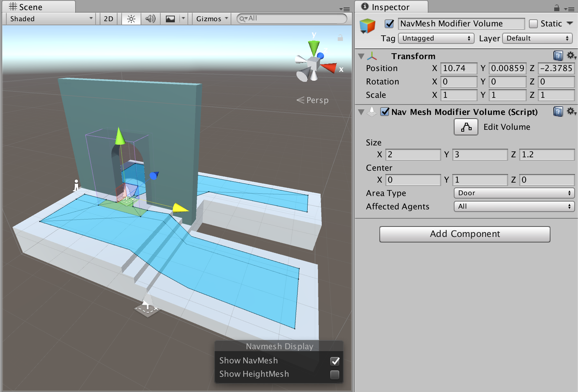This screenshot has height=392, width=578.
Task: Toggle scene audio in Scene toolbar
Action: [x=150, y=19]
